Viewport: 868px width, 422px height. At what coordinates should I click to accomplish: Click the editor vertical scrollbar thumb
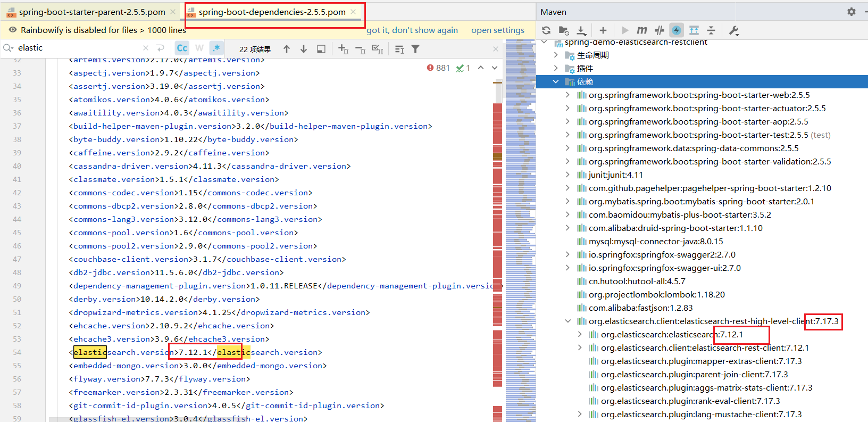[x=498, y=92]
